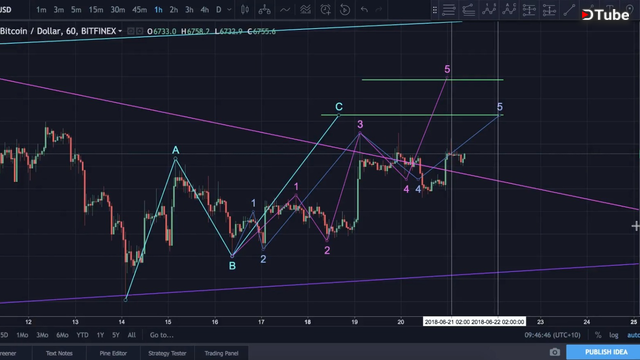Switch chart interval to 45m

(139, 9)
